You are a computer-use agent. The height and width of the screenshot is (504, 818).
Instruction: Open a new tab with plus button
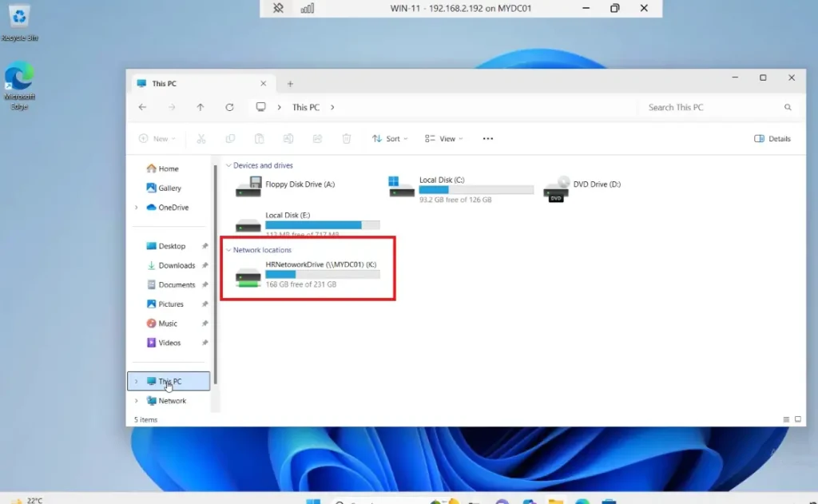(x=290, y=83)
